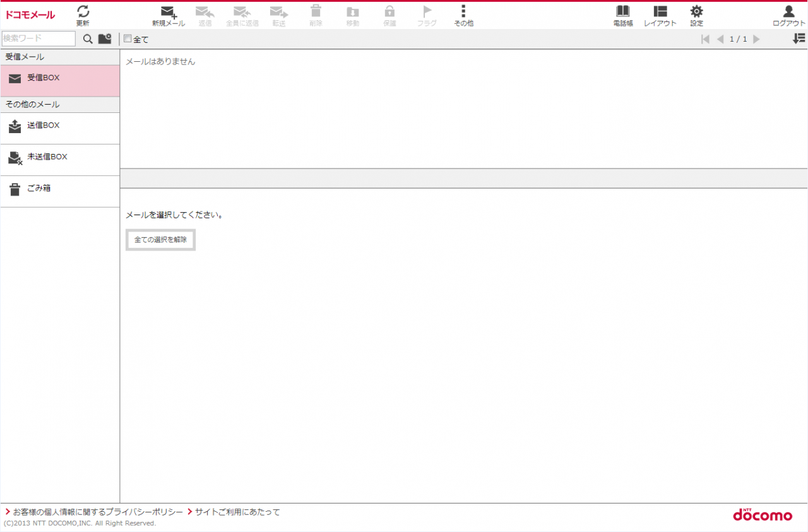This screenshot has height=532, width=808.
Task: Click the 受信メール section header
Action: tap(60, 57)
